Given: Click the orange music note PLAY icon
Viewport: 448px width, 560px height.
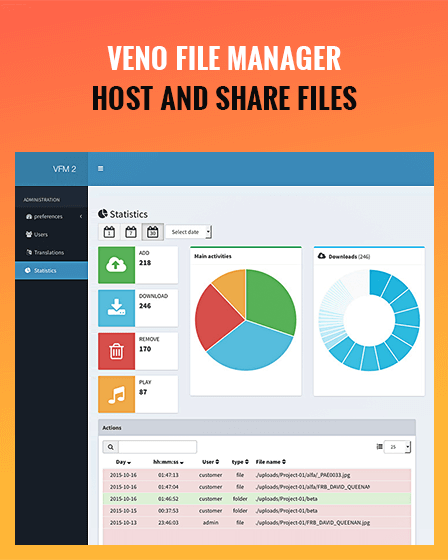Looking at the screenshot, I should coord(116,394).
